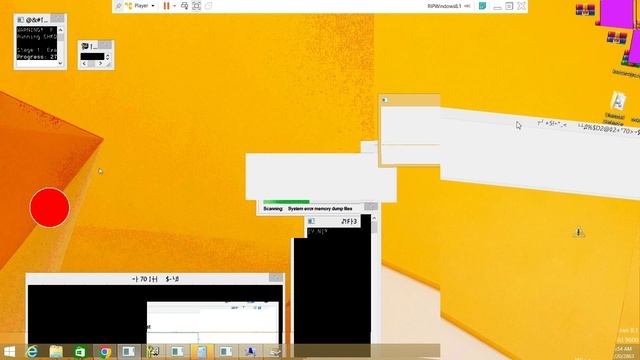640x360 pixels.
Task: Click the left scroll arrow in tiny window
Action: point(84,64)
